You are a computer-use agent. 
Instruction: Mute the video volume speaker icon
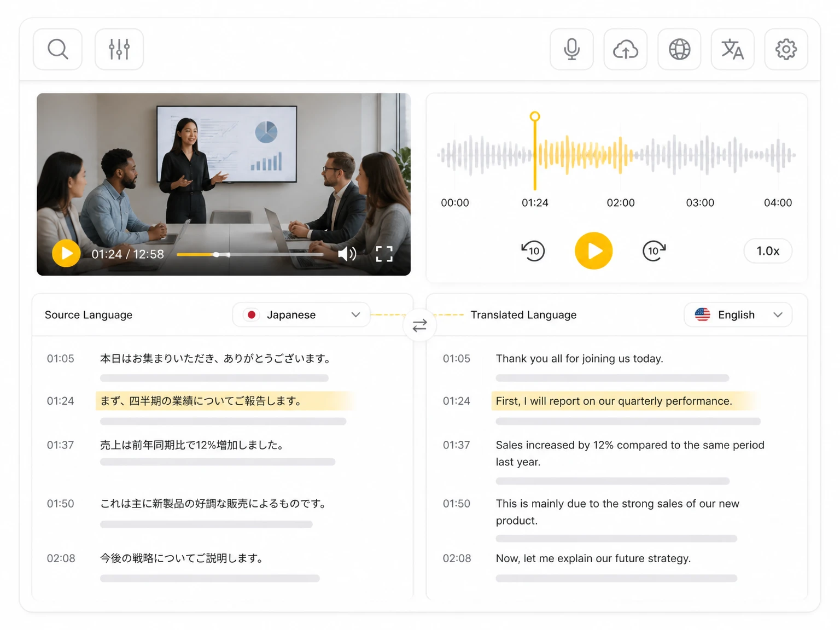pyautogui.click(x=347, y=254)
